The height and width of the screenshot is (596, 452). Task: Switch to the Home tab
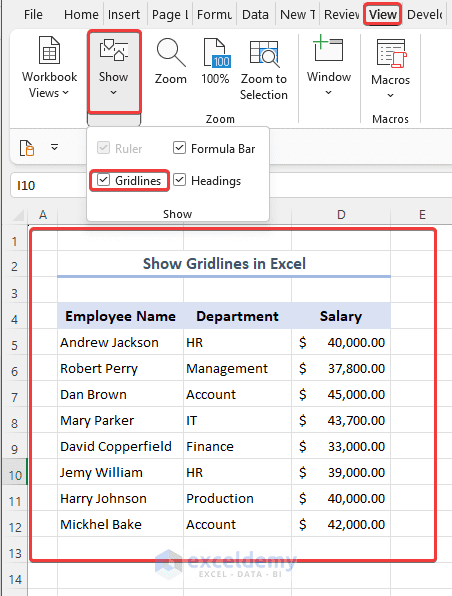81,14
